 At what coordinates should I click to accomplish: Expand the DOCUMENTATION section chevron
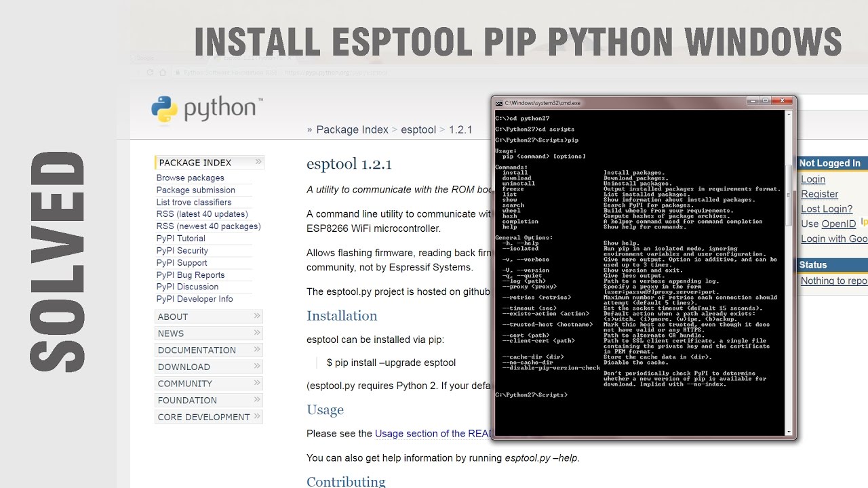click(257, 350)
